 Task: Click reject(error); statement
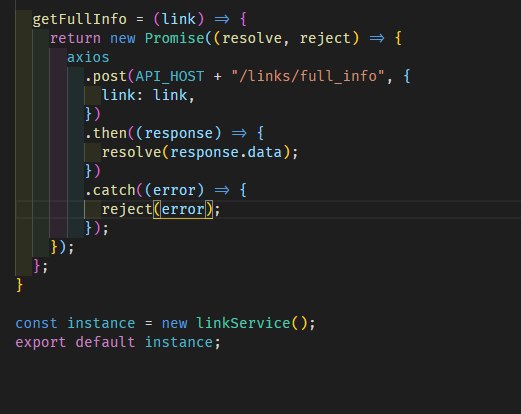(161, 210)
